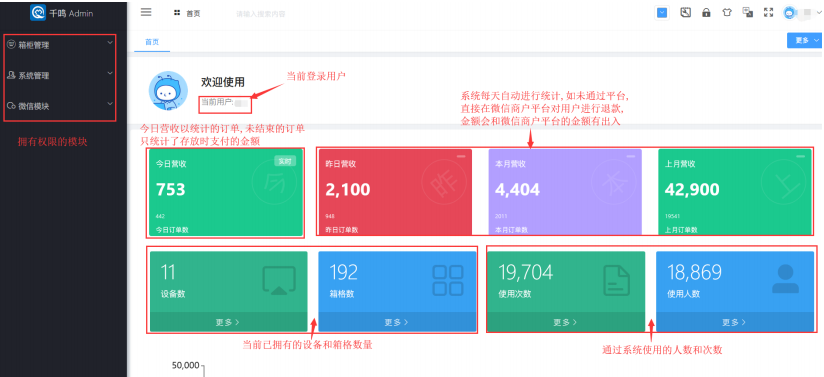
Task: Click the monitor icon on 设备数 card
Action: click(x=279, y=280)
